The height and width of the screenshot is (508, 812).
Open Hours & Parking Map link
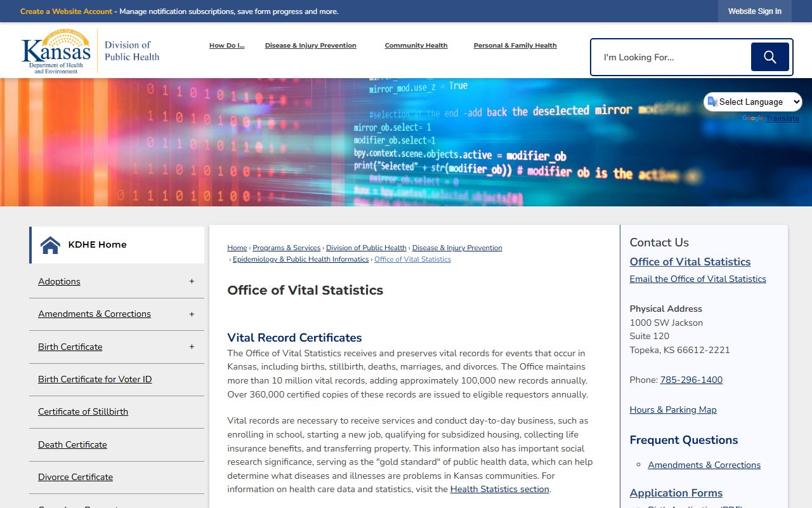673,410
